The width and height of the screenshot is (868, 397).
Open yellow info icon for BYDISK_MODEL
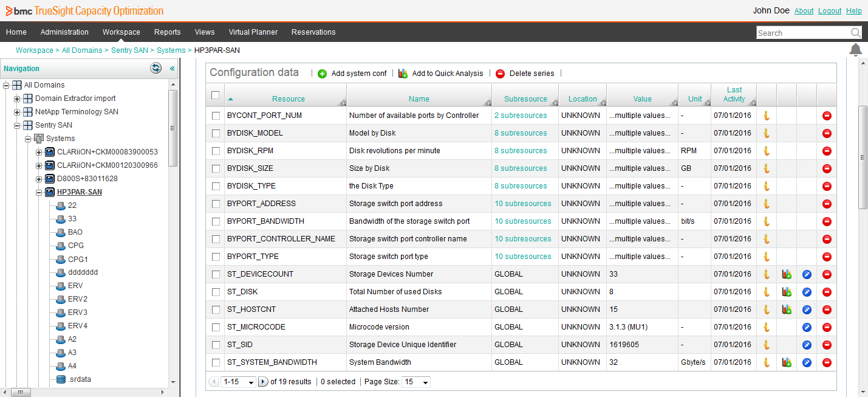coord(767,133)
